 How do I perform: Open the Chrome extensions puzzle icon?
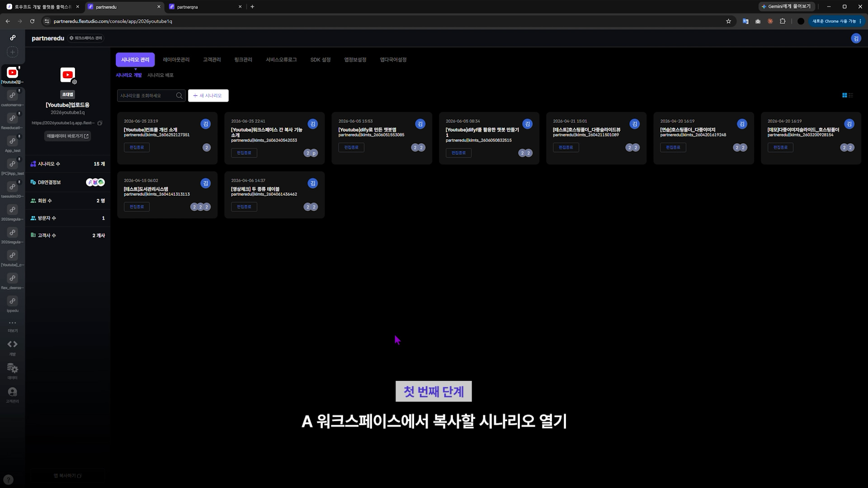click(x=783, y=21)
